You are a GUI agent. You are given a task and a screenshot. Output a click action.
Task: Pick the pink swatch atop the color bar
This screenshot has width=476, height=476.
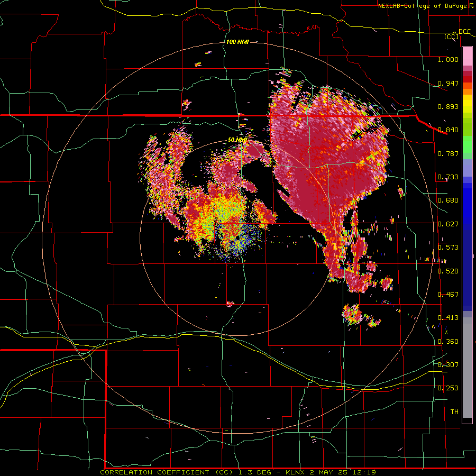(x=467, y=56)
